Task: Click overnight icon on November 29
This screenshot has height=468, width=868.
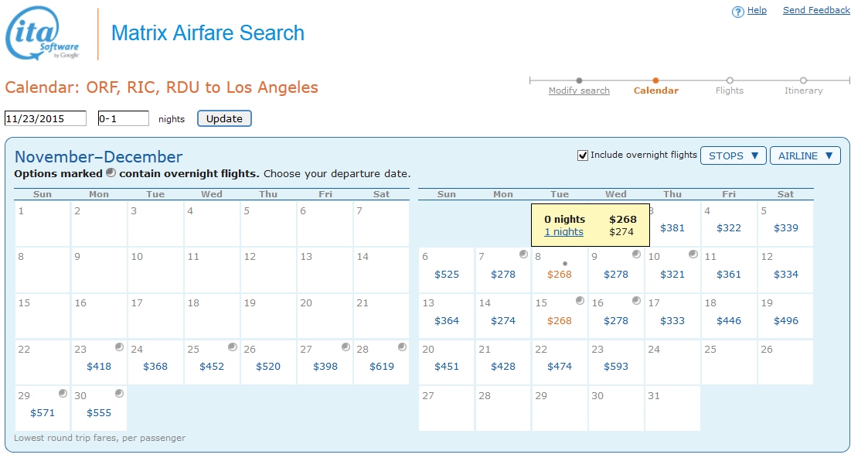Action: [x=63, y=394]
